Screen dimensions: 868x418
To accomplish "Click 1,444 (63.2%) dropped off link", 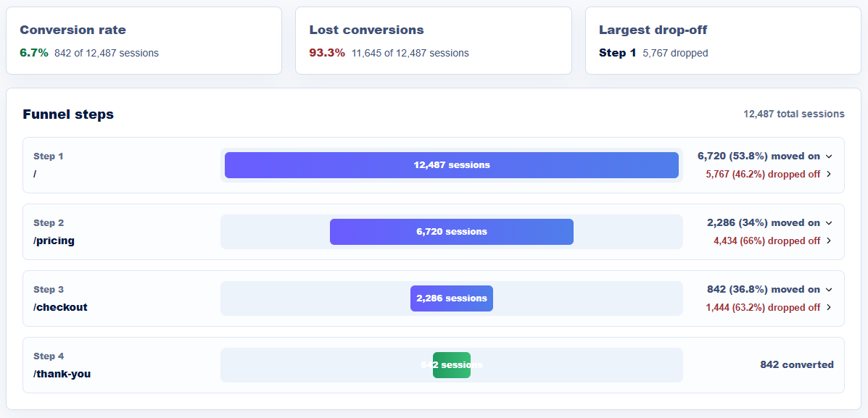I will 763,307.
